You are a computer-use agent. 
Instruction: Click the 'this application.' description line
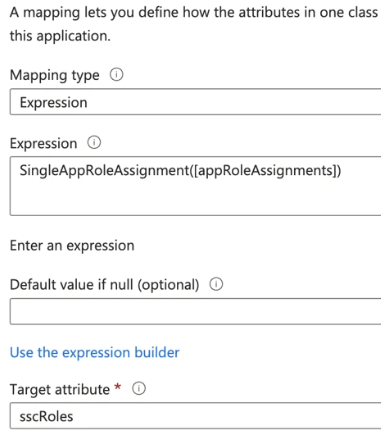tap(60, 36)
